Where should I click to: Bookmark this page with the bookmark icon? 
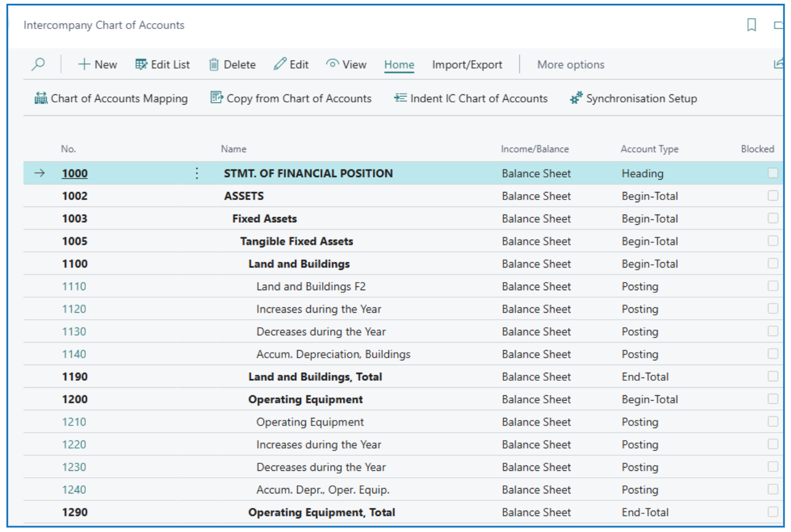751,25
